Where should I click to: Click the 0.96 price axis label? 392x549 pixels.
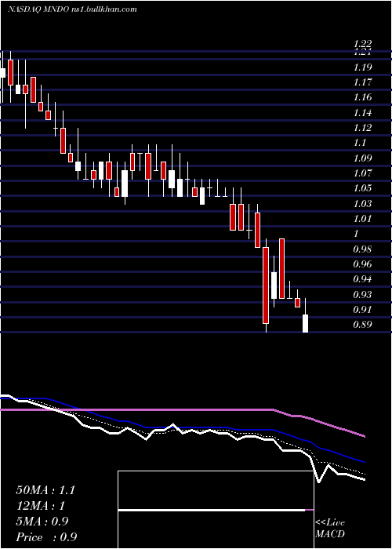click(362, 264)
